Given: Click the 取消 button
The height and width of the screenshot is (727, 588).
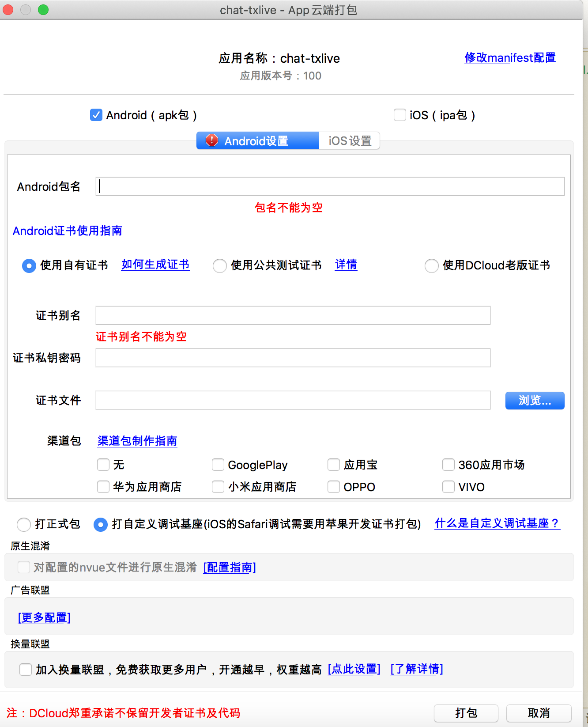Looking at the screenshot, I should tap(539, 713).
